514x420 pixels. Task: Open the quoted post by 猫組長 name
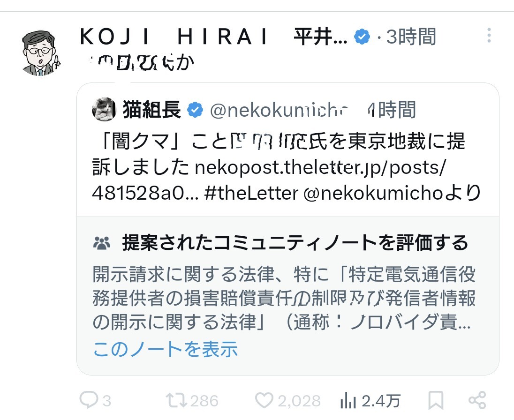pos(151,110)
